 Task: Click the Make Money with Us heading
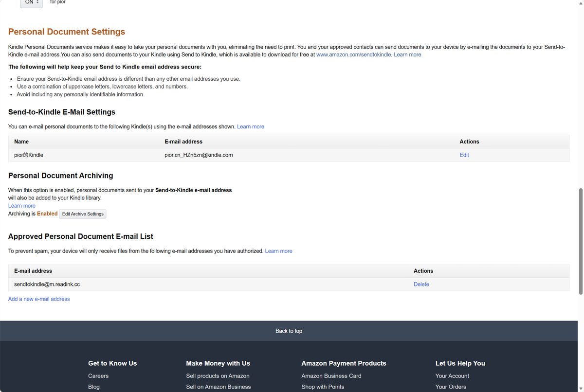(x=218, y=363)
